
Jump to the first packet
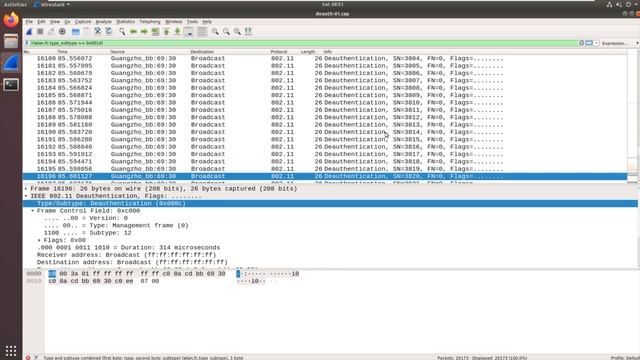click(x=166, y=31)
